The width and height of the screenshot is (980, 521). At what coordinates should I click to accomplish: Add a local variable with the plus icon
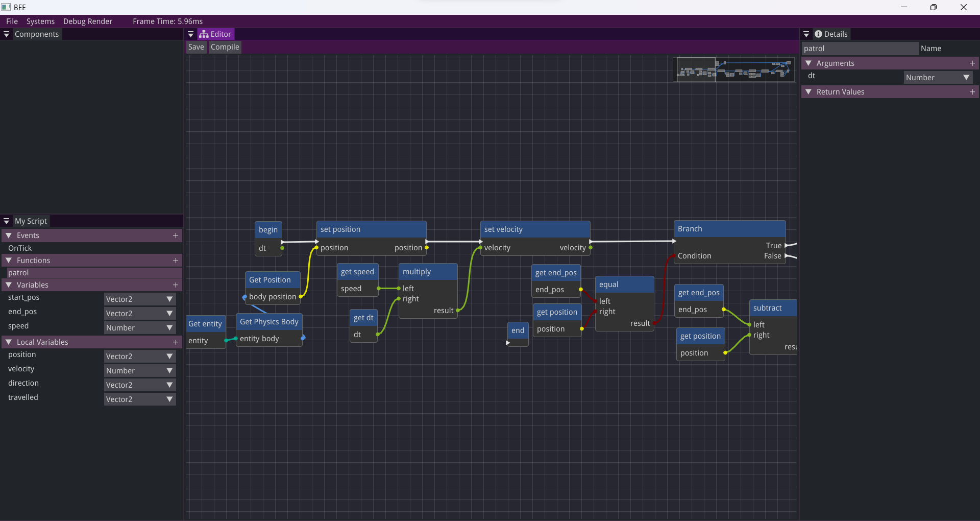tap(176, 342)
